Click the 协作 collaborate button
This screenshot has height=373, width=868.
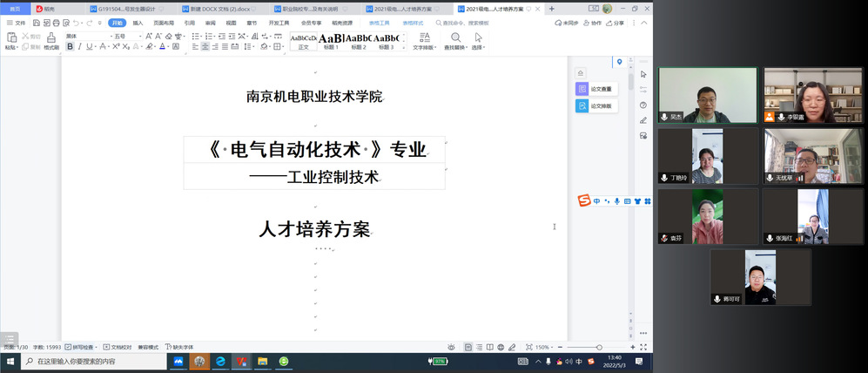[592, 23]
